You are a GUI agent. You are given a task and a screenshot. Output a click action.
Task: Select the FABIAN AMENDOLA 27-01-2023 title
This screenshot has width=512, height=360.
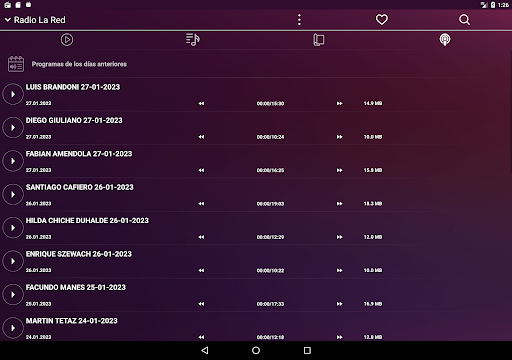(79, 154)
